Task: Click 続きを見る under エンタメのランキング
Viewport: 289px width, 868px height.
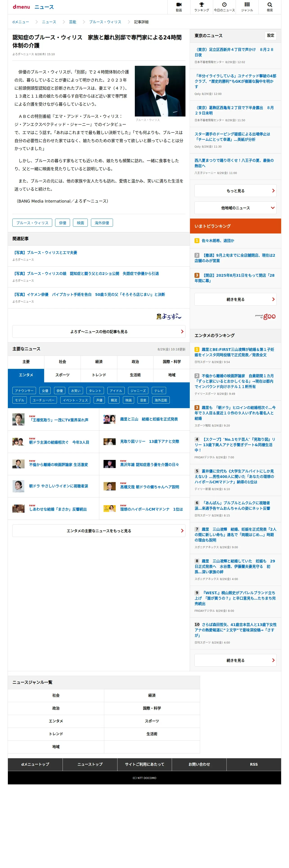Action: pos(235,660)
